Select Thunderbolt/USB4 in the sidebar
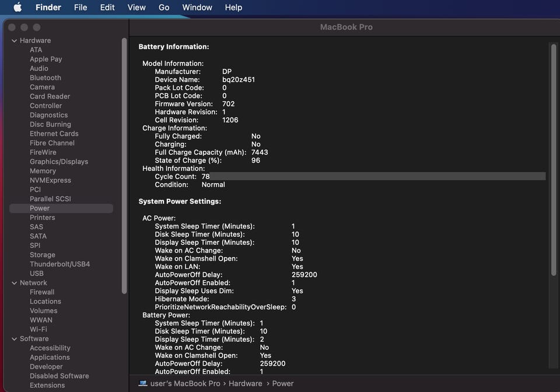Viewport: 560px width, 392px height. point(60,264)
